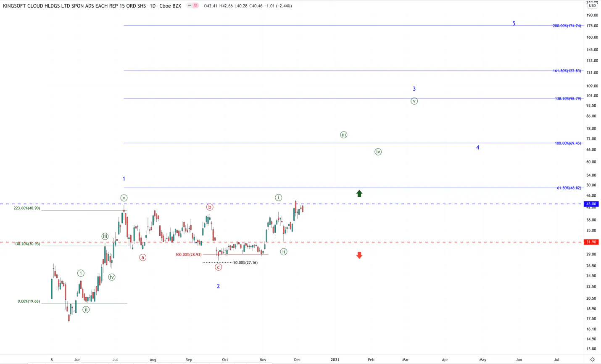Select circled wave iv label near 66.00
The width and height of the screenshot is (601, 364).
tap(378, 152)
